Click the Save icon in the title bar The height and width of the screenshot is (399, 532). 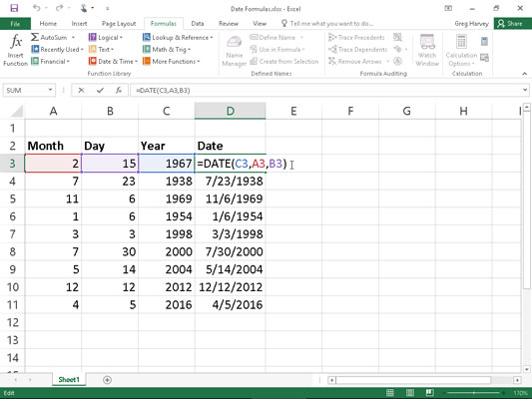14,8
